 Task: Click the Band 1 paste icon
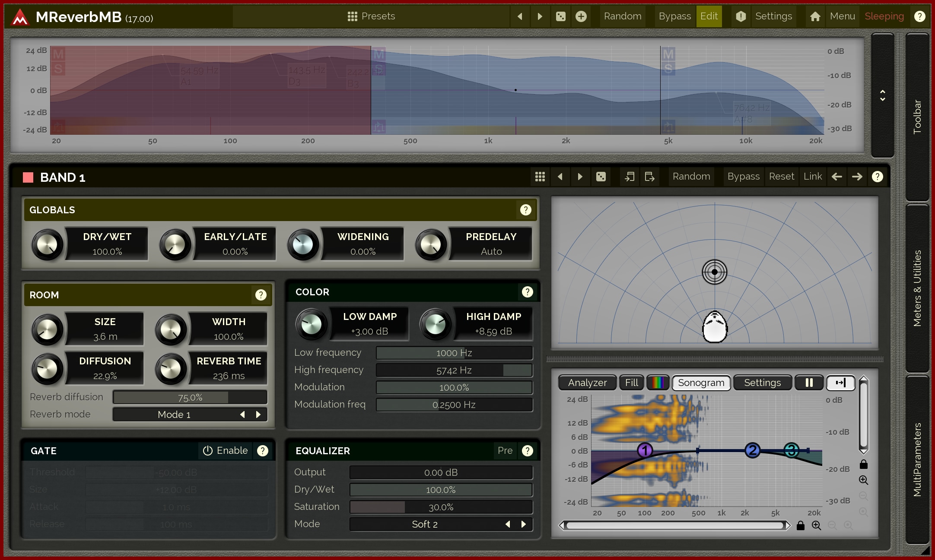[x=649, y=177]
